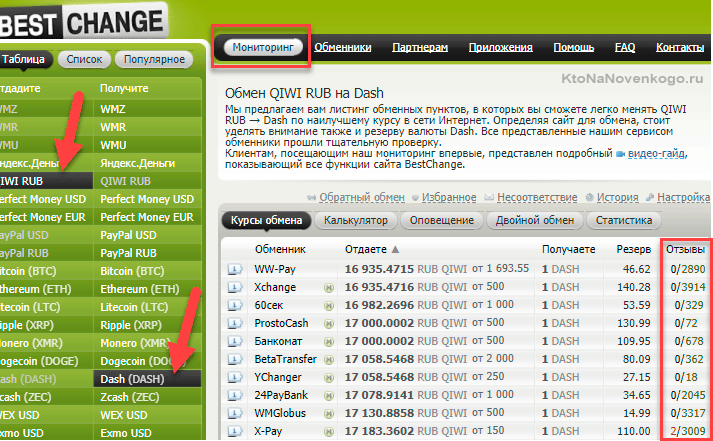The height and width of the screenshot is (441, 713).
Task: Open the FAQ menu link
Action: 625,47
